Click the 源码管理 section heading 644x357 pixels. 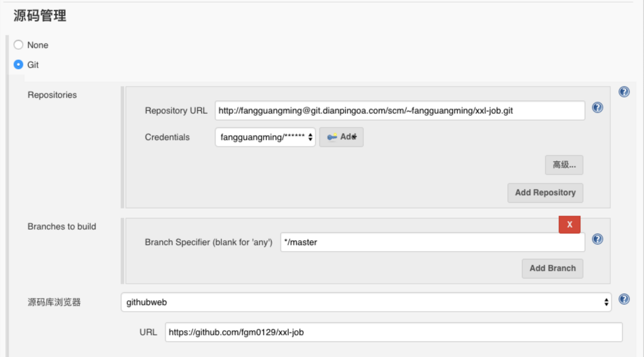coord(40,16)
